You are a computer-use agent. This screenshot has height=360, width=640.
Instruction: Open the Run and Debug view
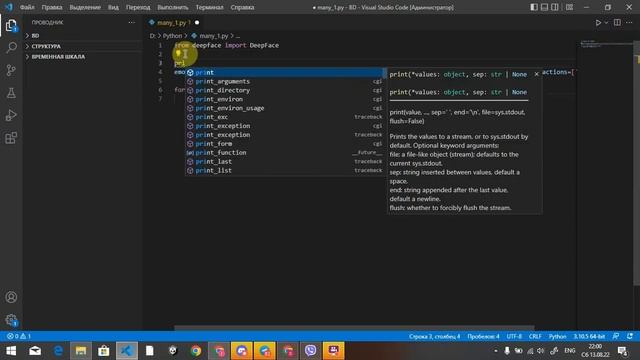pyautogui.click(x=11, y=115)
